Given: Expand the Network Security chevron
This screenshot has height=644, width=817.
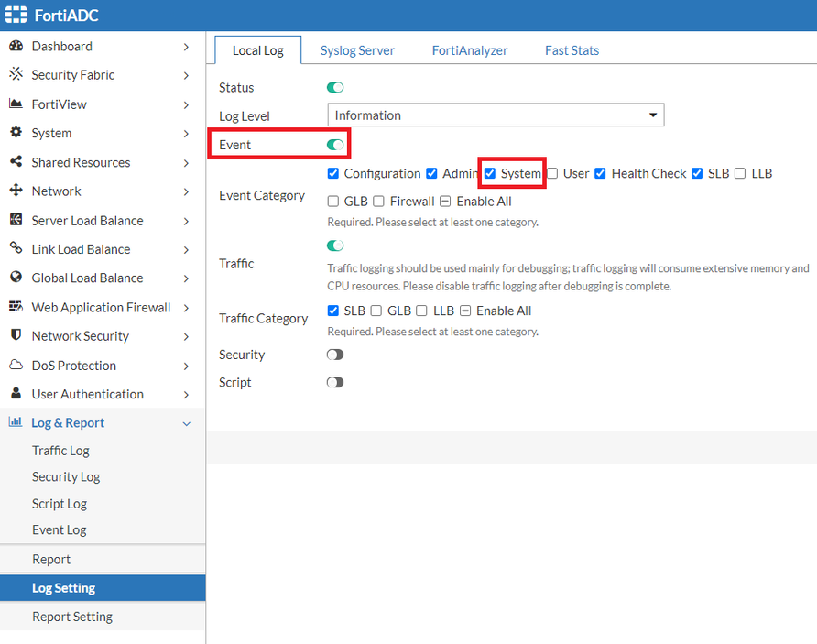Looking at the screenshot, I should [187, 336].
